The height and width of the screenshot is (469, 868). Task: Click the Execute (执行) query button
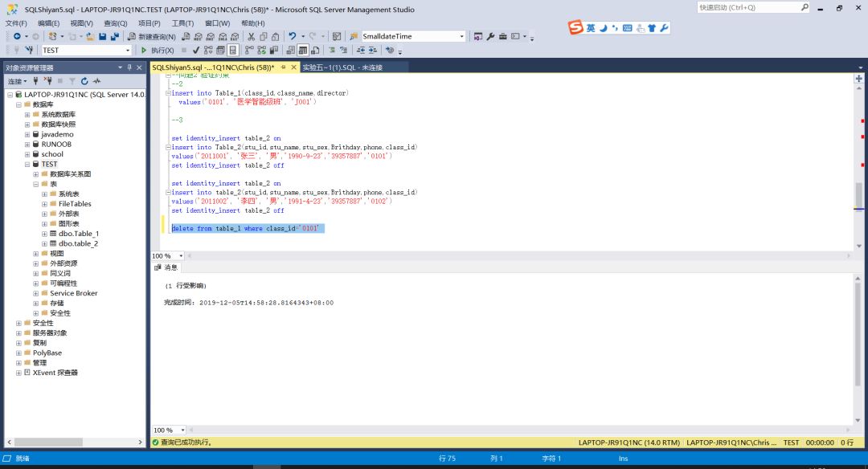[x=158, y=50]
